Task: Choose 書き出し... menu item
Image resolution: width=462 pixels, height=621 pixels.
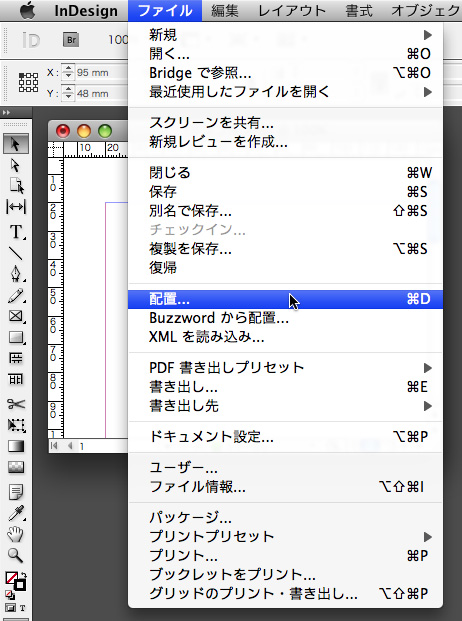Action: [x=285, y=387]
